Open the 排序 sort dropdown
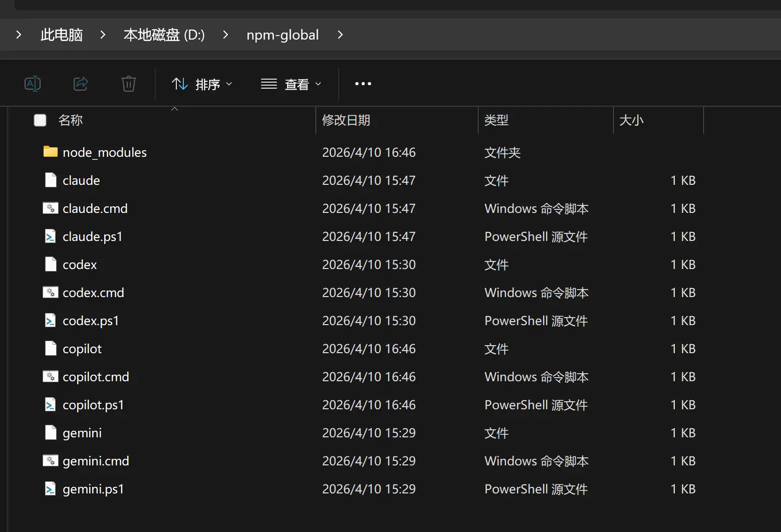Image resolution: width=781 pixels, height=532 pixels. pyautogui.click(x=202, y=84)
